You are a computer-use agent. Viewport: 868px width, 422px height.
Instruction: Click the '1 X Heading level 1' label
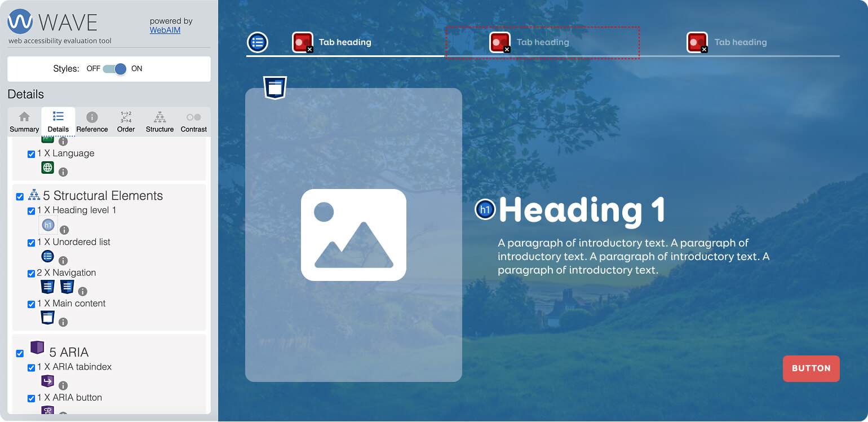[x=77, y=210]
